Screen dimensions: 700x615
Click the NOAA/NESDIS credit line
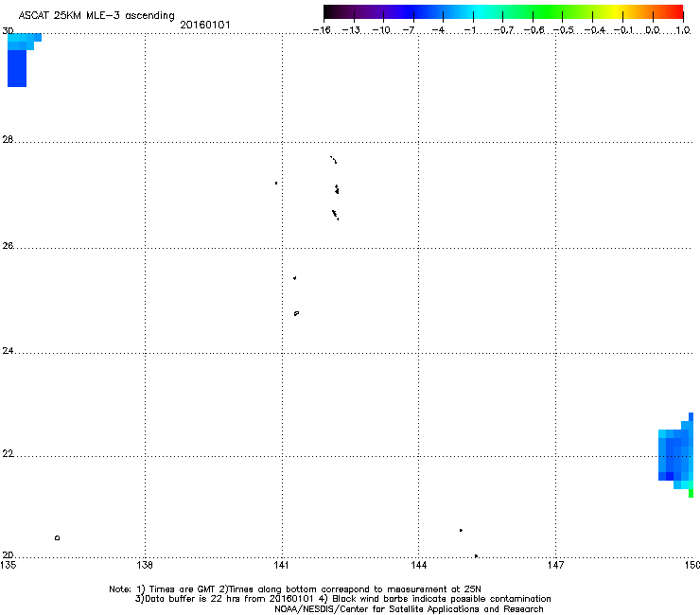point(409,609)
